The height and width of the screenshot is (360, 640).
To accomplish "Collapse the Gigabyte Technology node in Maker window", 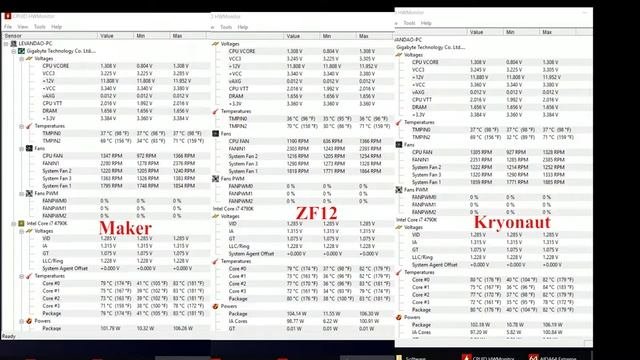I will tap(14, 51).
